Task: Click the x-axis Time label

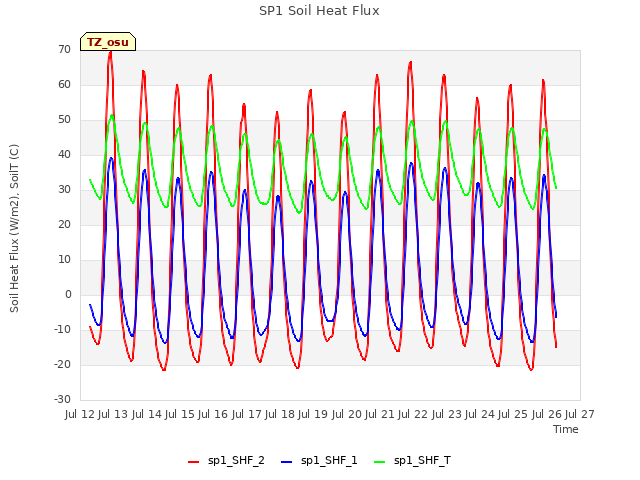Action: point(566,429)
